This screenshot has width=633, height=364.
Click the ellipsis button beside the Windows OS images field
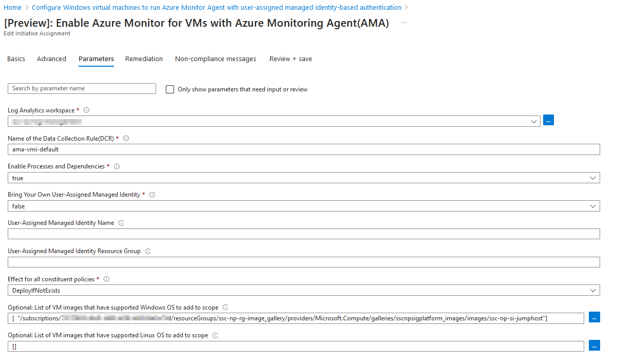click(594, 317)
